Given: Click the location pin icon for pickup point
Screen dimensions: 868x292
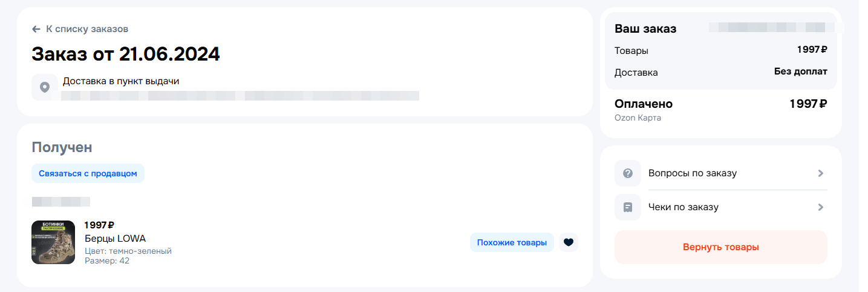Looking at the screenshot, I should pos(45,87).
